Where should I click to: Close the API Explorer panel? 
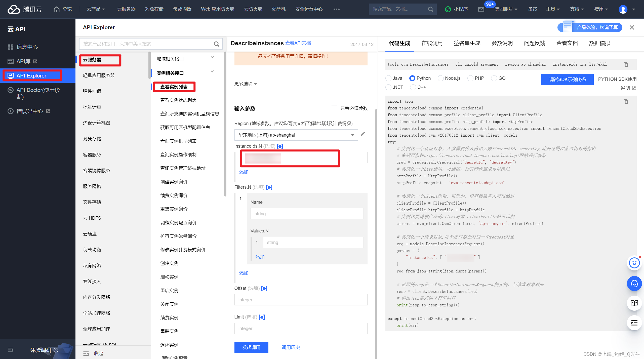(x=632, y=27)
